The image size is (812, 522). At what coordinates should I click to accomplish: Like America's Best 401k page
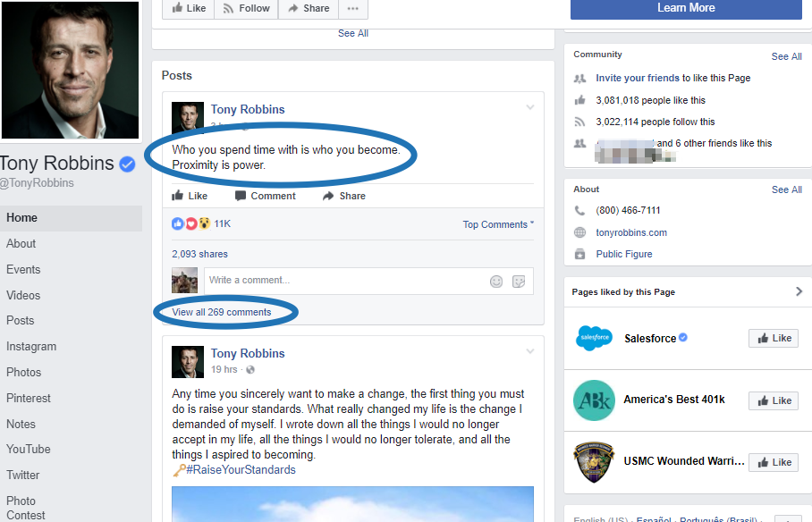coord(774,400)
